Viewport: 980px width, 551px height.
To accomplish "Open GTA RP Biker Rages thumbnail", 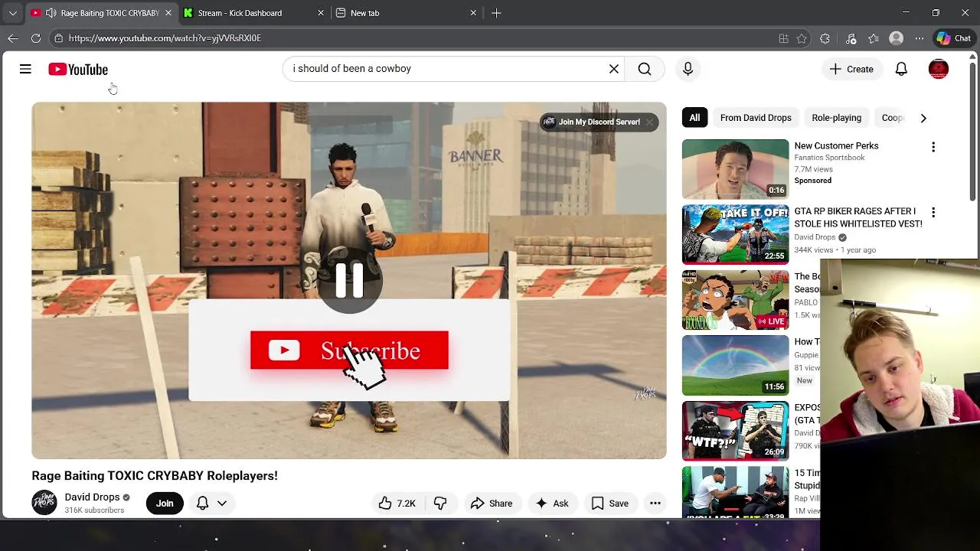I will (735, 234).
